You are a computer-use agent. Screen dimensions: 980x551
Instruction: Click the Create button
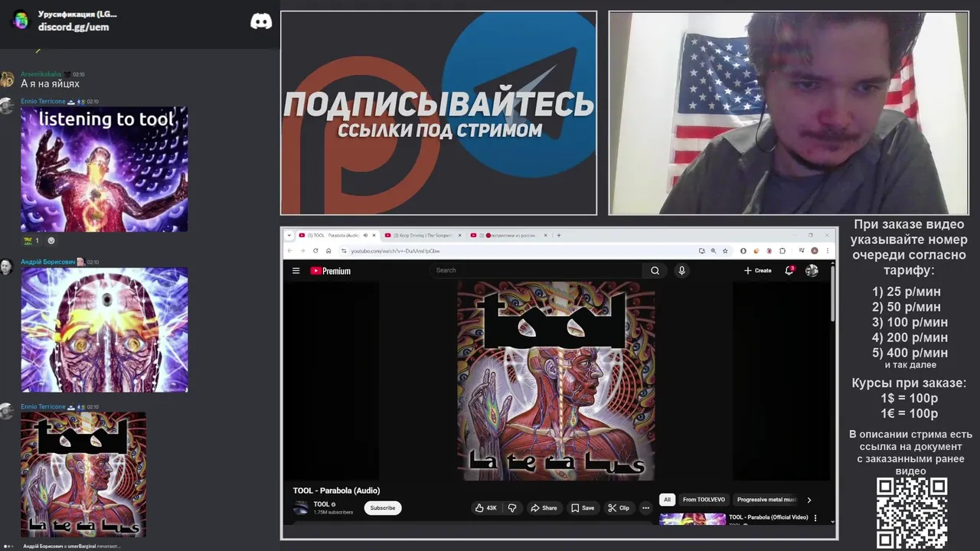pyautogui.click(x=757, y=270)
